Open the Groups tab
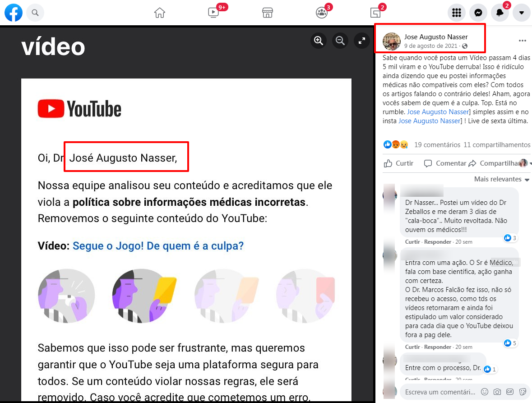 pyautogui.click(x=321, y=13)
